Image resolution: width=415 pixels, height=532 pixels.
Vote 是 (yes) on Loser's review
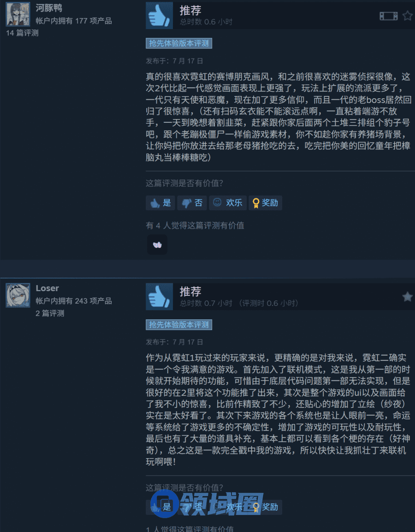(x=160, y=507)
